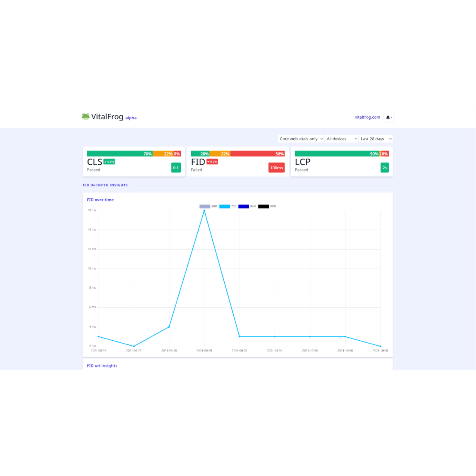Click the FID peak data point on 2021-09-29
This screenshot has height=476, width=476.
204,211
